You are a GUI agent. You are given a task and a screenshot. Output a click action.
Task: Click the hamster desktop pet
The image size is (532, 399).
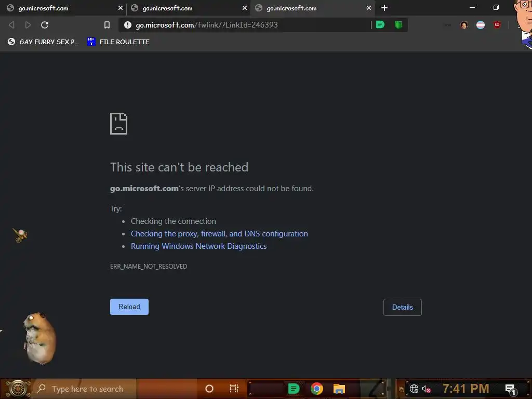point(39,338)
